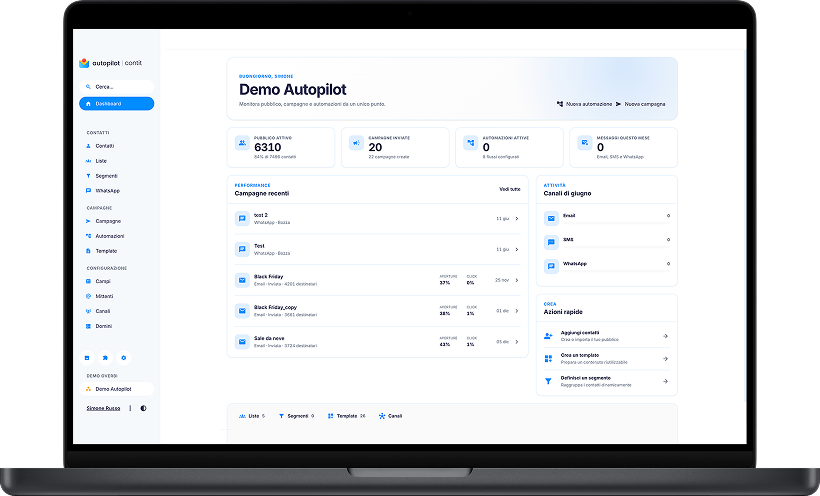Screen dimensions: 820x496
Task: Click the Pubblico attivo people icon
Action: point(242,143)
